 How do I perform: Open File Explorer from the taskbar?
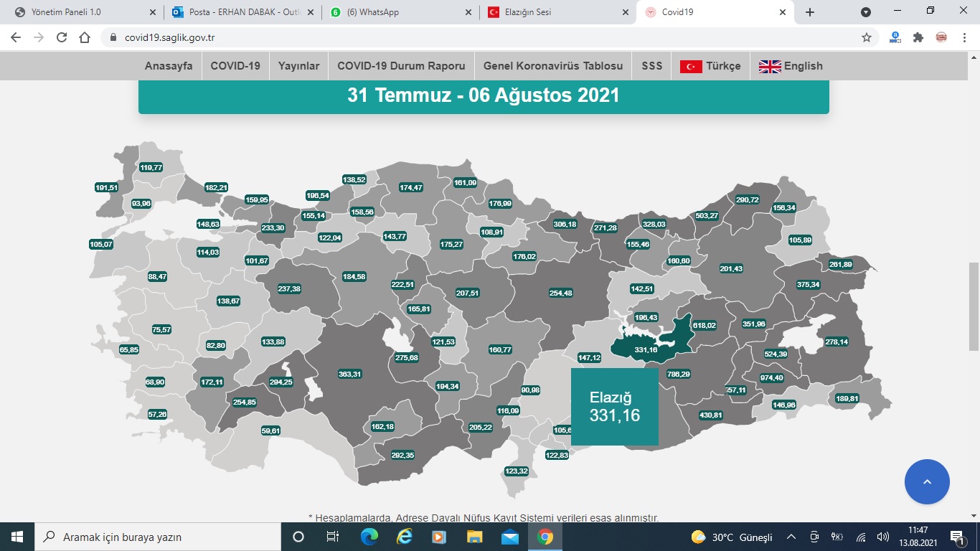click(474, 537)
